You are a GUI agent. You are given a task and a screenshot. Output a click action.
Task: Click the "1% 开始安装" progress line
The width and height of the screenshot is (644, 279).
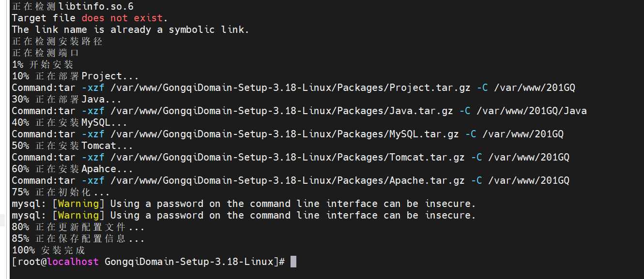coord(43,64)
